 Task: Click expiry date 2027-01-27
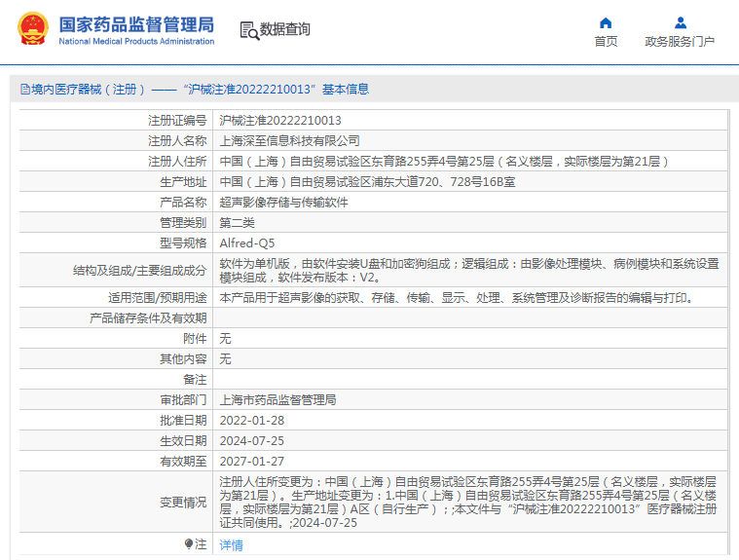tap(251, 461)
